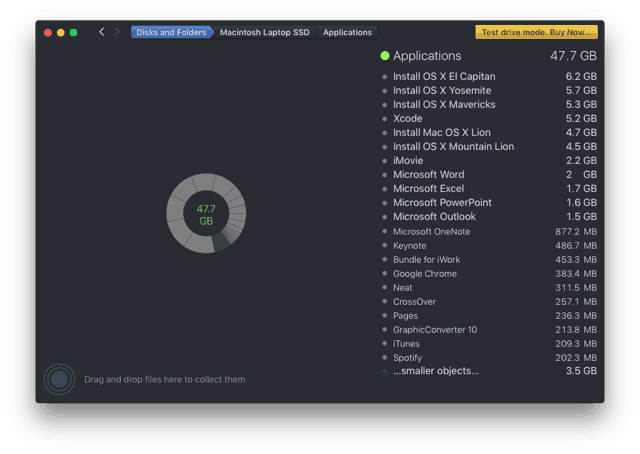
Task: Open the Xcode entry
Action: 489,118
